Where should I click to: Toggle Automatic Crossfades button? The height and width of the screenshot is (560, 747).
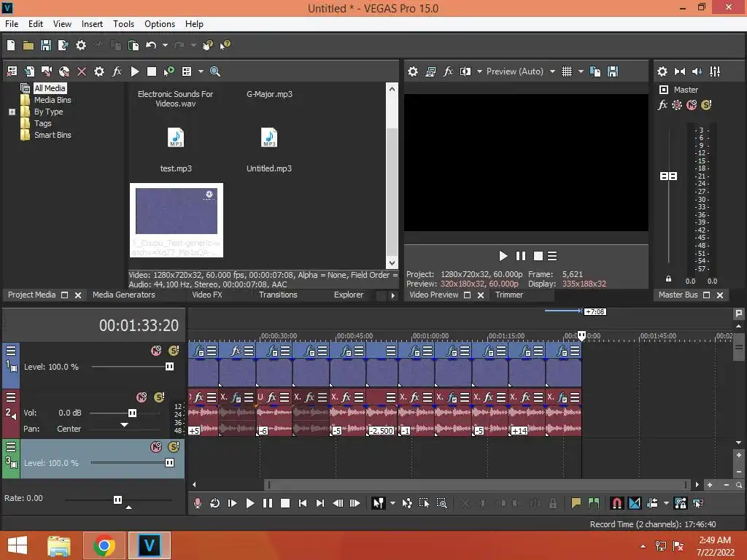pos(635,503)
